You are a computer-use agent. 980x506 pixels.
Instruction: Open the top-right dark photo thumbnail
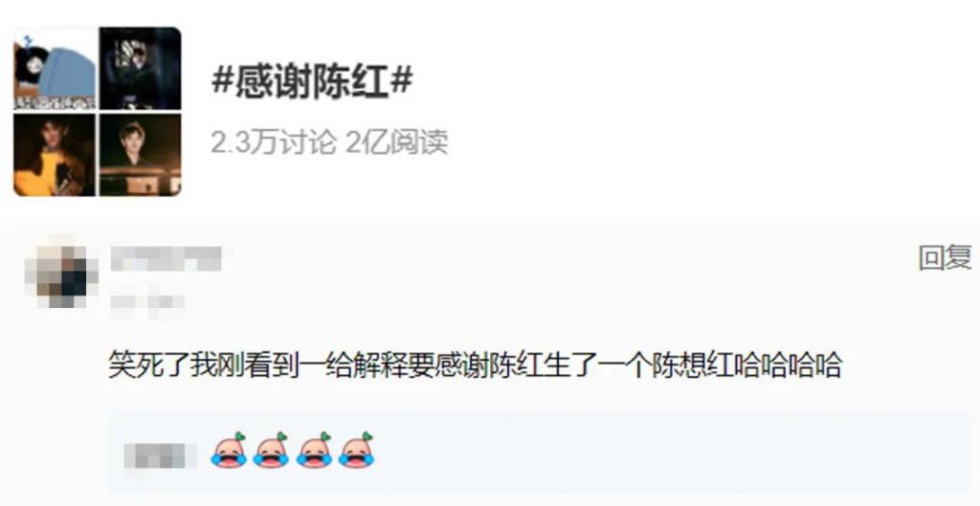click(x=140, y=69)
